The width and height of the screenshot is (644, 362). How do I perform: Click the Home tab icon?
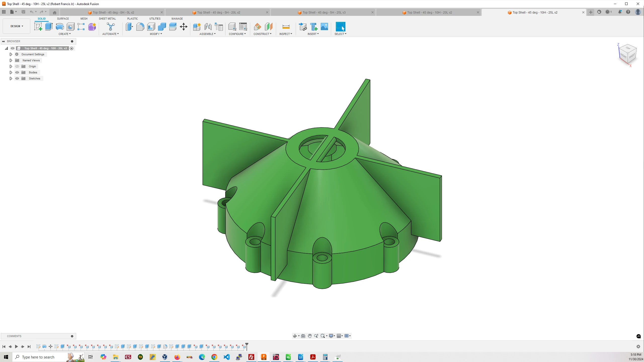[55, 12]
